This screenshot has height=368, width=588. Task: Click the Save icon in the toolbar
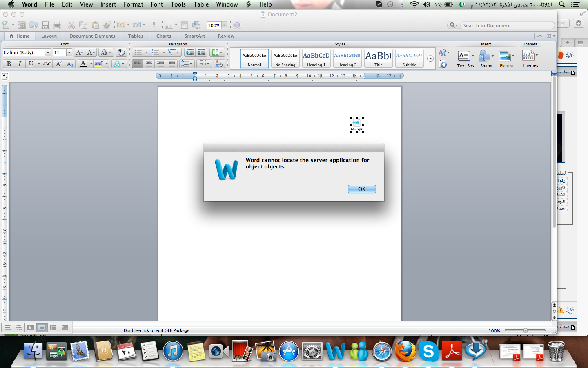pos(45,25)
